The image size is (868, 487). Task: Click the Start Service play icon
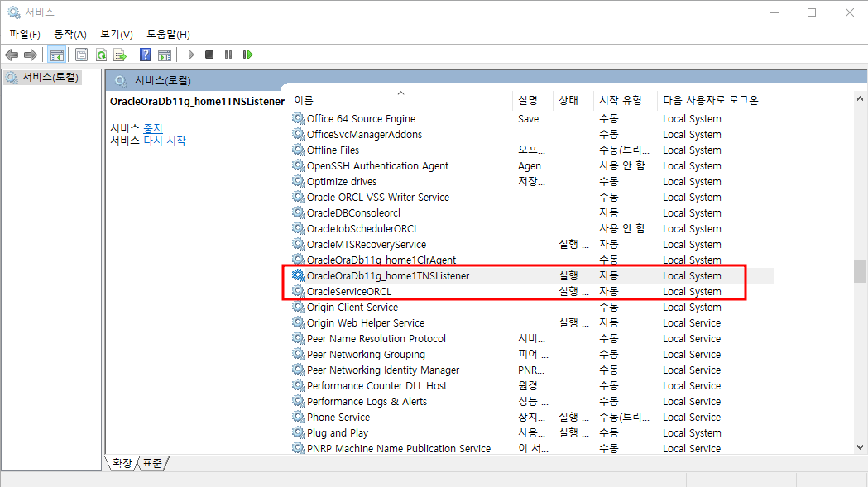tap(191, 55)
